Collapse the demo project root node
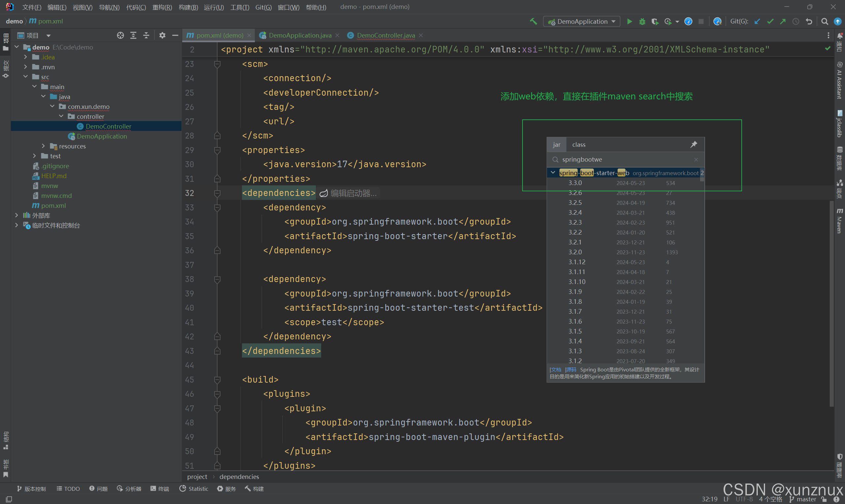 17,47
